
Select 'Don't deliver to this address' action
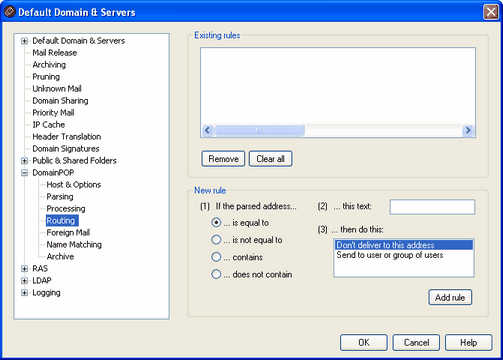pos(404,245)
